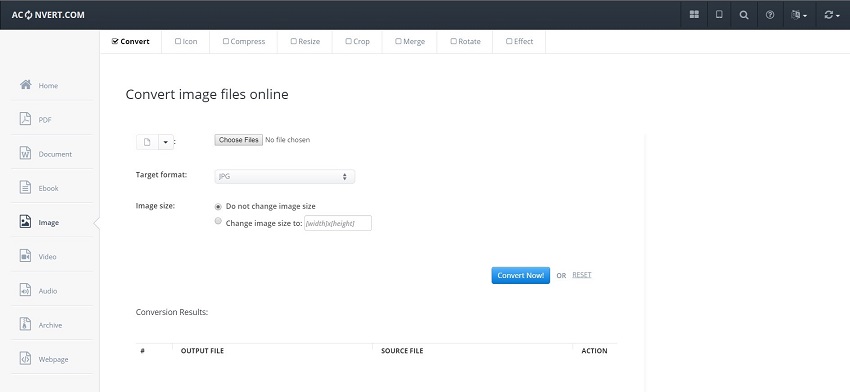Toggle the Compress checkbox tab
Screen dimensions: 850x392
[244, 41]
